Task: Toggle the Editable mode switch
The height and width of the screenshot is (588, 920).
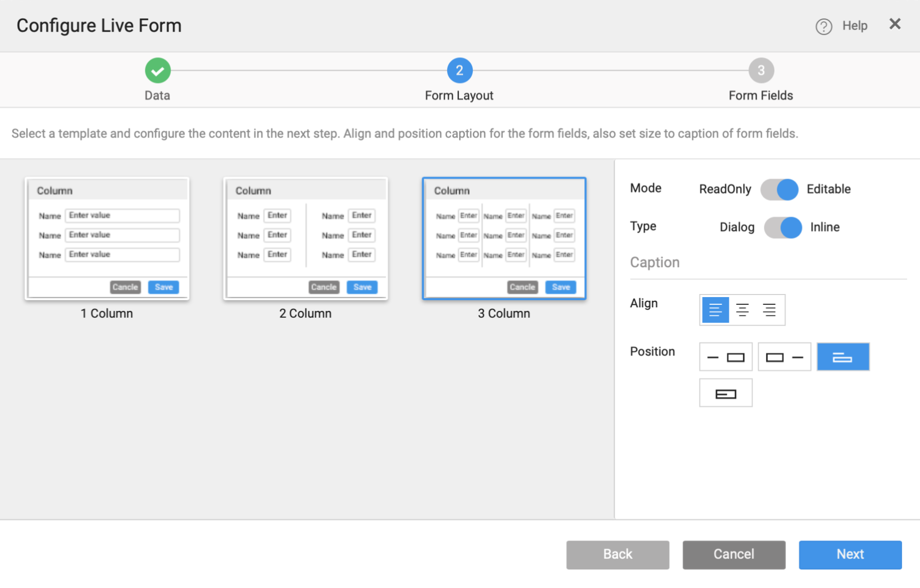Action: [779, 189]
